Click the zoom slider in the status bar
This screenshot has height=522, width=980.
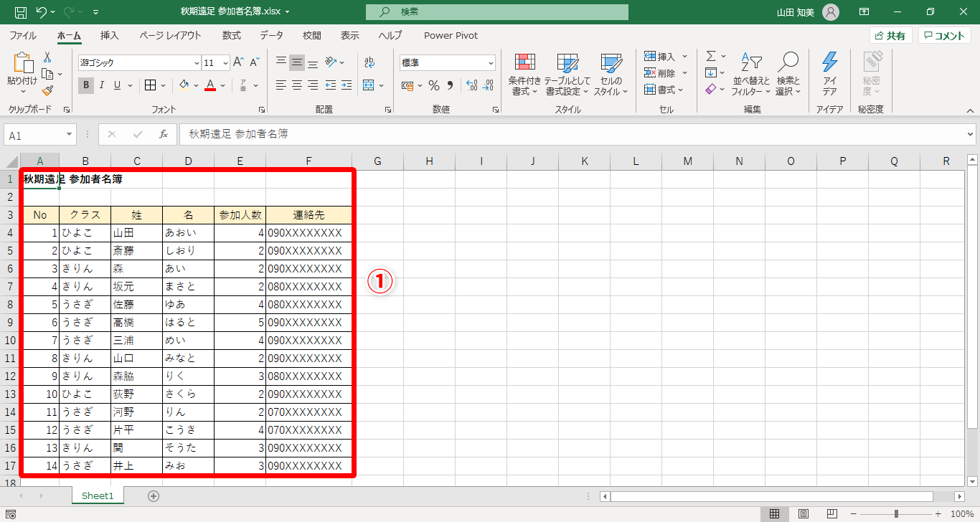(896, 513)
